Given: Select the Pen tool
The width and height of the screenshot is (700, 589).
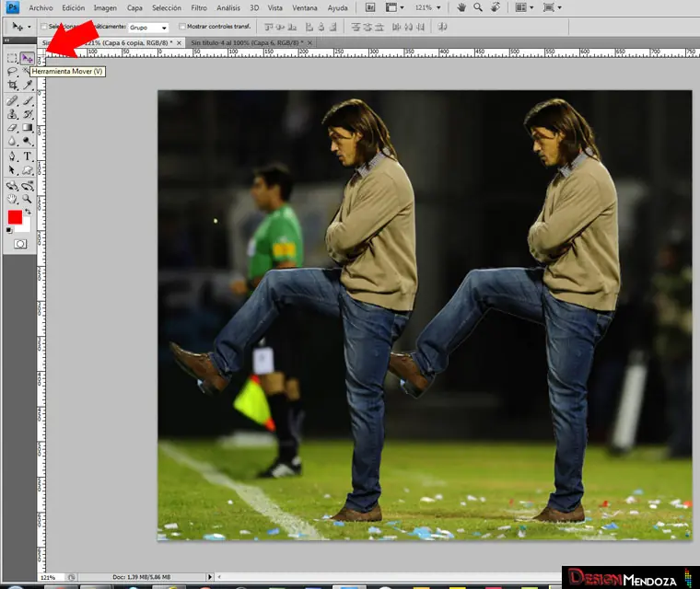Looking at the screenshot, I should click(12, 156).
